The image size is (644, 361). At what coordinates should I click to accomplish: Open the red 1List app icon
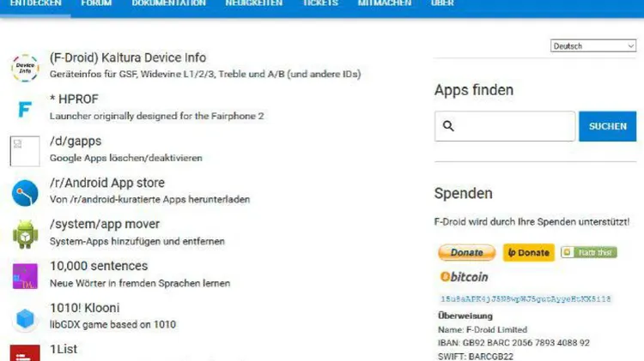coord(25,353)
